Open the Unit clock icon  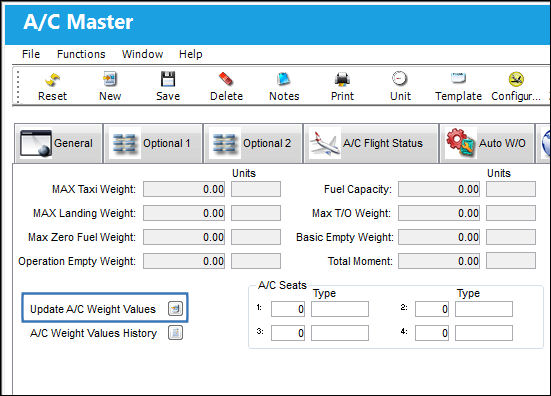coord(400,78)
